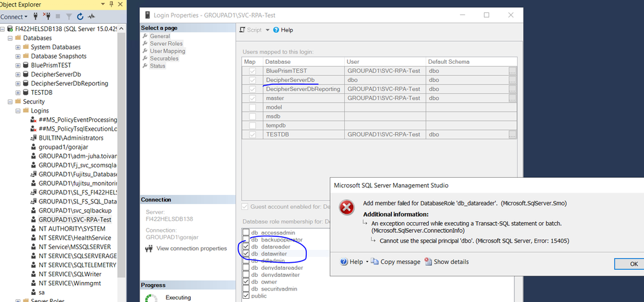644x302 pixels.
Task: Click the ellipsis button on master row
Action: 512,98
